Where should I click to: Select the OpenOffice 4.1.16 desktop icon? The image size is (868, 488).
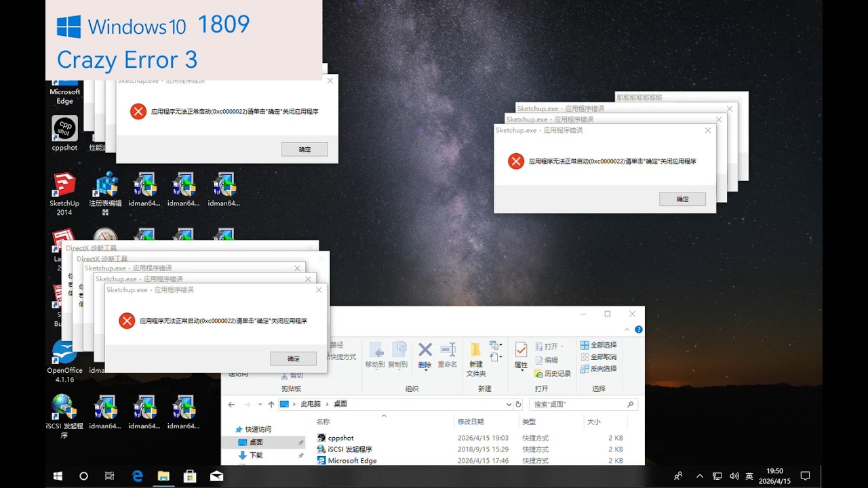pos(64,362)
